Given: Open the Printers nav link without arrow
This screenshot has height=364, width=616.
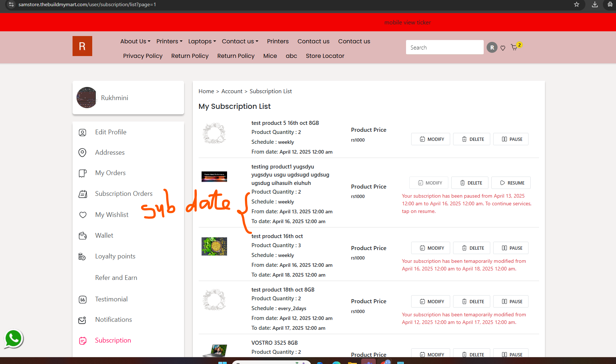Looking at the screenshot, I should click(278, 41).
